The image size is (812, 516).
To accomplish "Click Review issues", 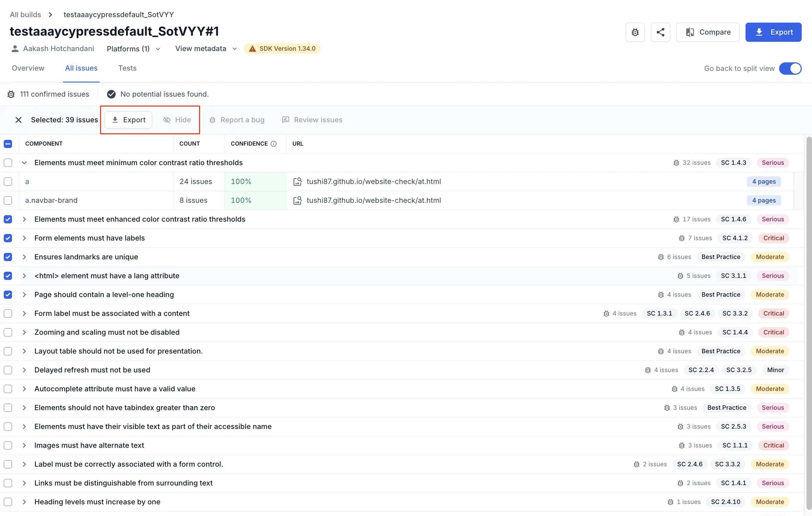I will (x=312, y=120).
